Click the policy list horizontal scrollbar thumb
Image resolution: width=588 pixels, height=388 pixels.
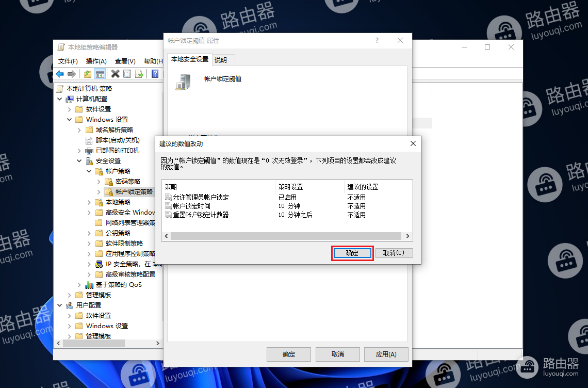click(x=286, y=236)
